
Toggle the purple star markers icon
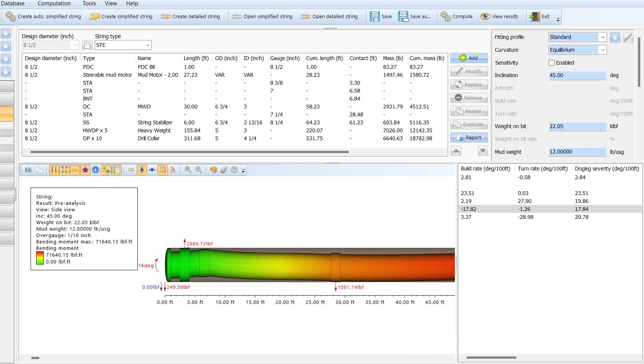(85, 170)
